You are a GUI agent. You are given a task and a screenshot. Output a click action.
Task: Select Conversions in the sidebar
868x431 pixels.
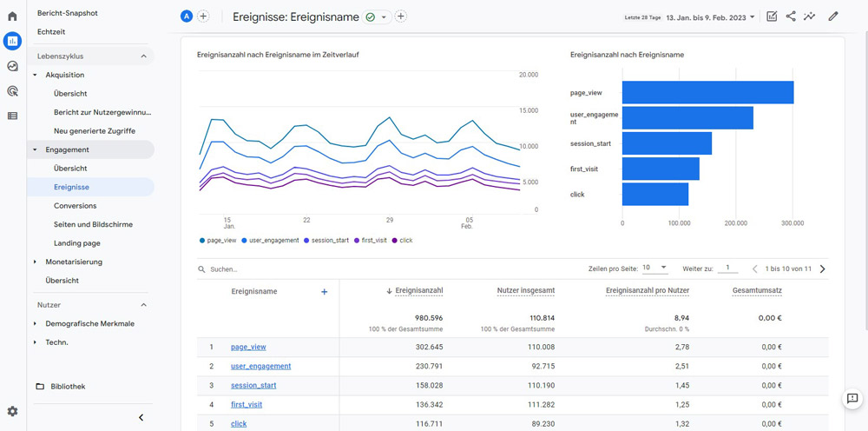coord(75,206)
